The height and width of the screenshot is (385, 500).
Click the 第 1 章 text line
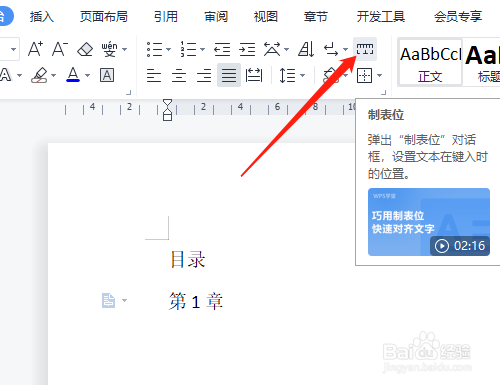point(196,301)
